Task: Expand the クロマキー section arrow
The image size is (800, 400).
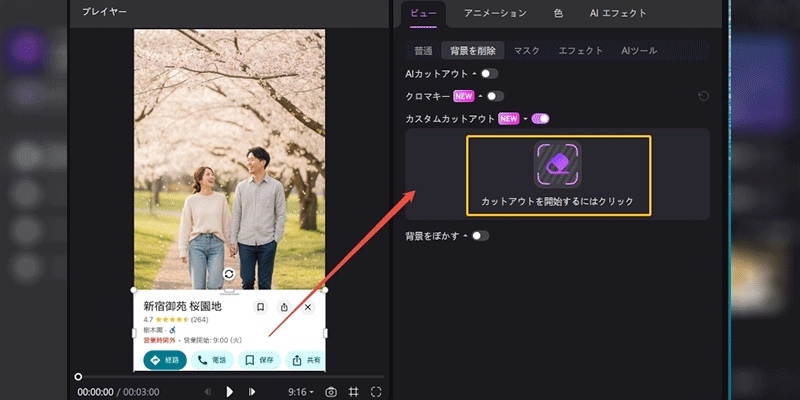Action: [x=480, y=96]
